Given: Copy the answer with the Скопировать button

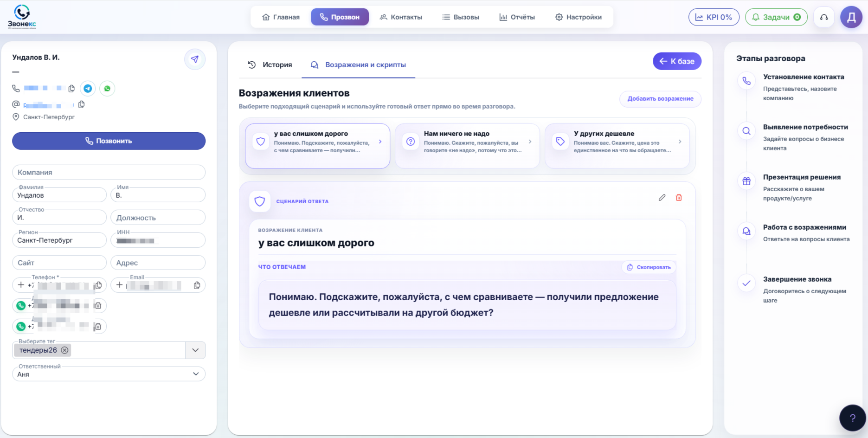Looking at the screenshot, I should (x=649, y=267).
